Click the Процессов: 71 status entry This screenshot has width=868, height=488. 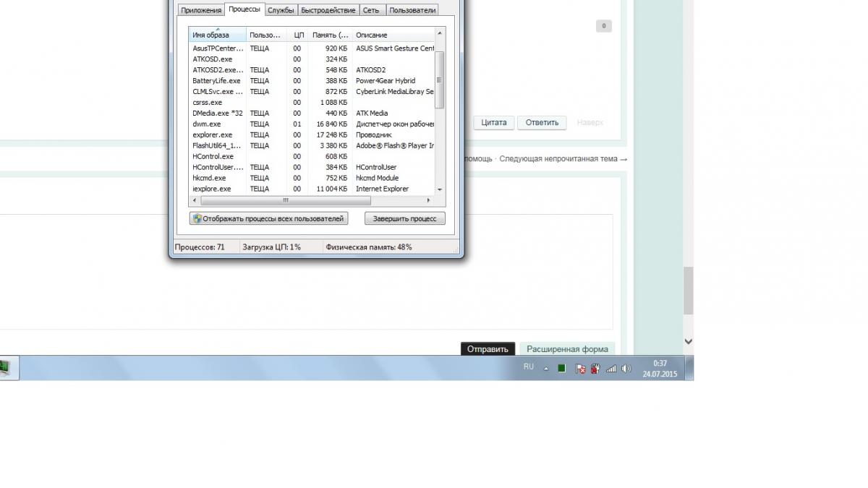[200, 247]
